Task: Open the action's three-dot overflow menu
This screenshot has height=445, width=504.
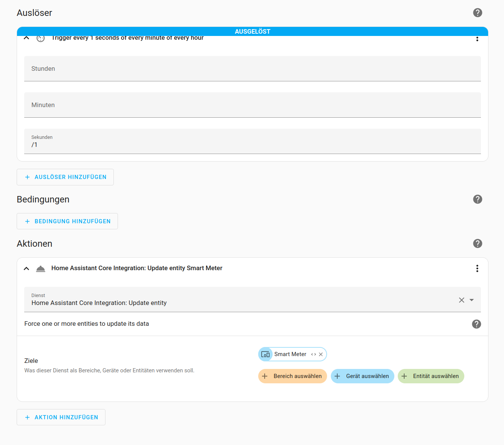Action: (x=477, y=268)
